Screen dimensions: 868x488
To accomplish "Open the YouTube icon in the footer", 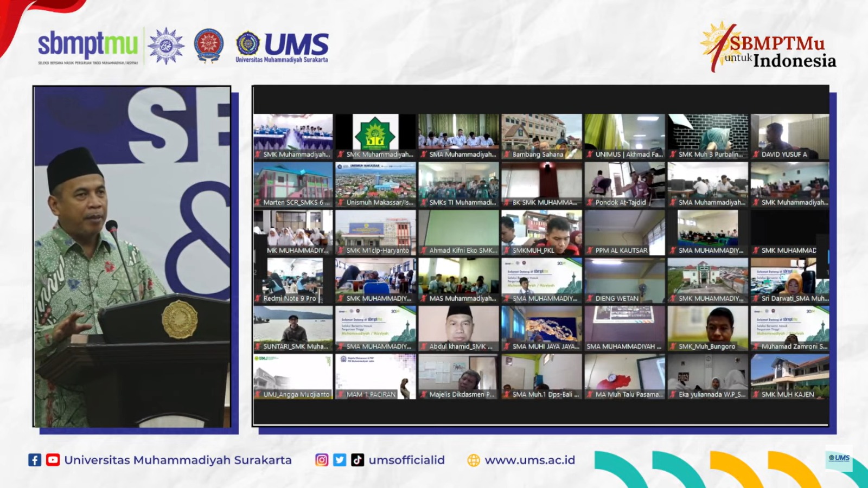I will [x=53, y=460].
